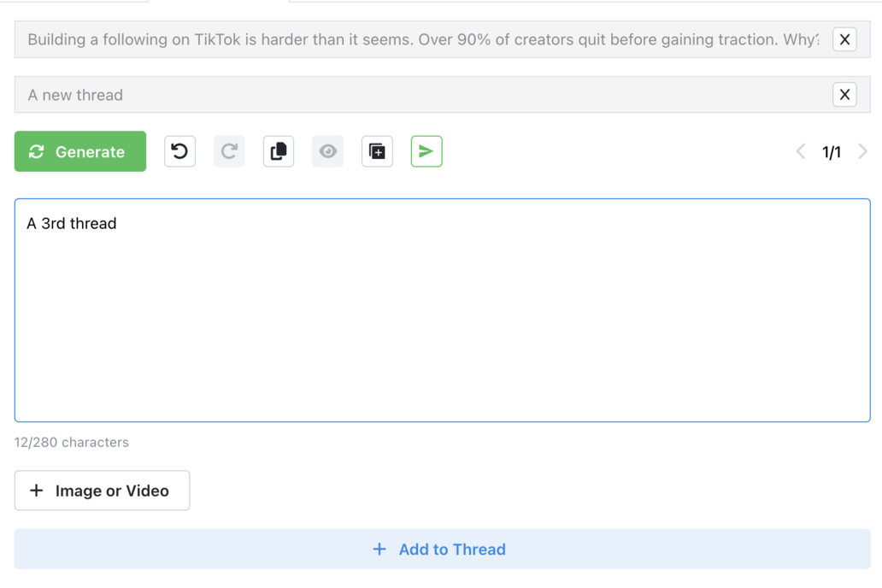This screenshot has height=588, width=882.
Task: Click the refresh icon inside Generate
Action: pos(37,151)
